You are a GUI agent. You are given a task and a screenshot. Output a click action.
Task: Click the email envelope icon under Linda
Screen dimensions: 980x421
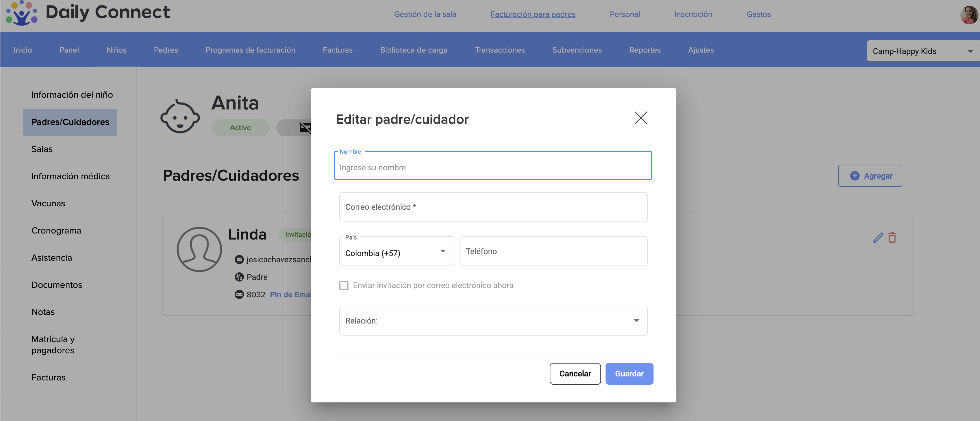pyautogui.click(x=239, y=260)
